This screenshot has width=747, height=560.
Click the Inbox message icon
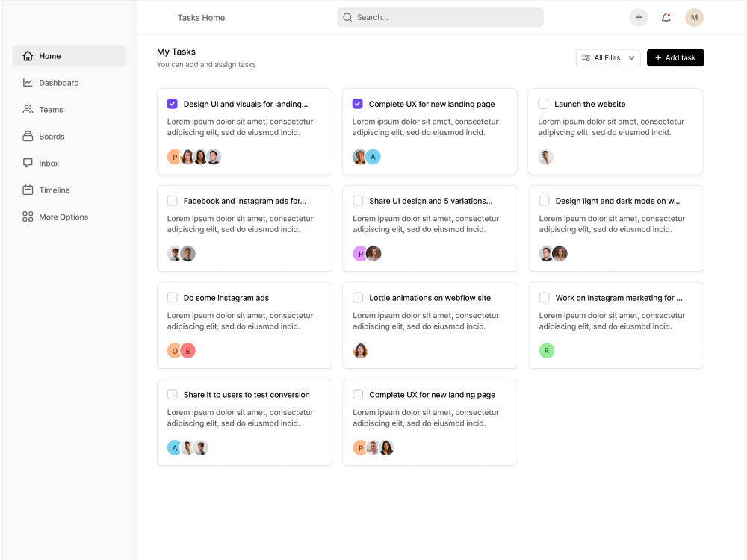[28, 163]
